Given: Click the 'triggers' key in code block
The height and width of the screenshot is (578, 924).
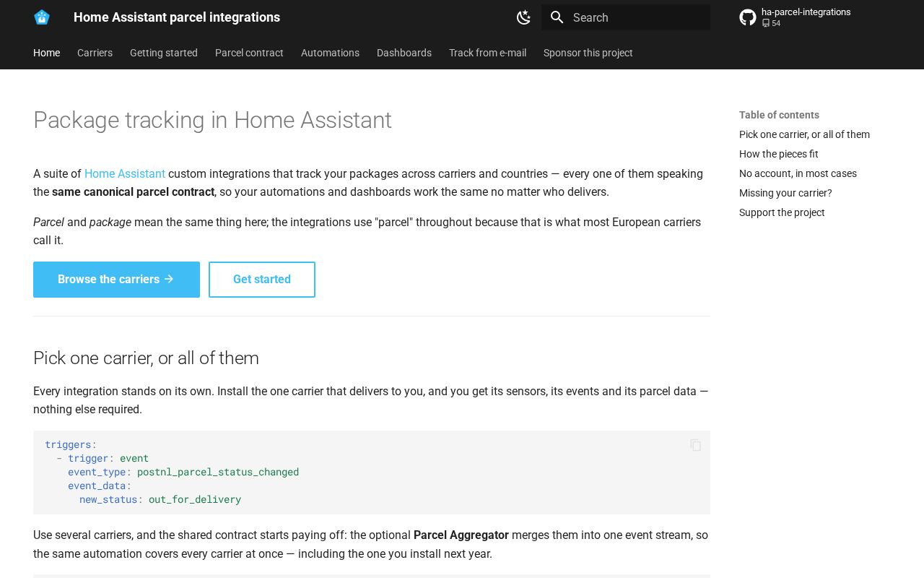Looking at the screenshot, I should click(x=68, y=444).
